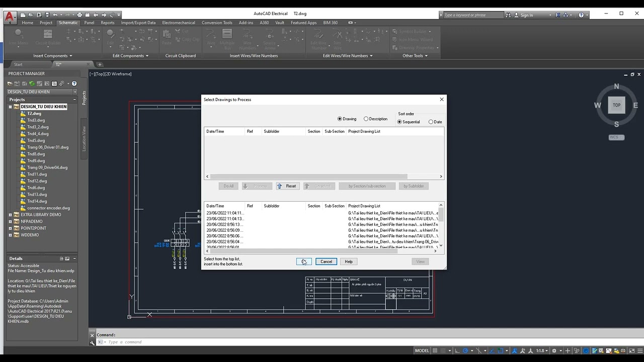Viewport: 644px width, 362px height.
Task: Select Trang 06_Driver 01.dwg in project tree
Action: tap(47, 147)
